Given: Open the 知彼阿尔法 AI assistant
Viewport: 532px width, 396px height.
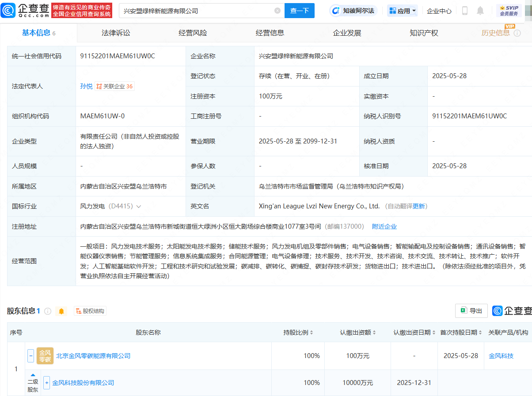Looking at the screenshot, I should pos(353,11).
